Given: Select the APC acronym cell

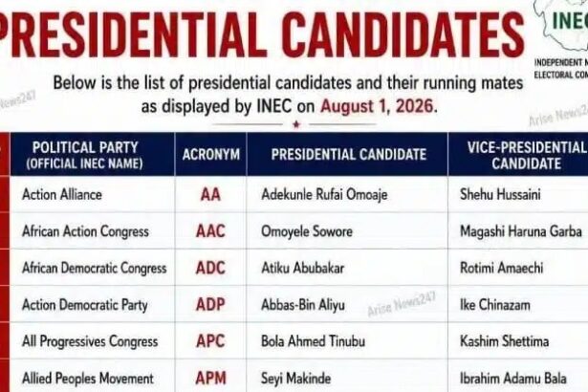Looking at the screenshot, I should (x=210, y=341).
